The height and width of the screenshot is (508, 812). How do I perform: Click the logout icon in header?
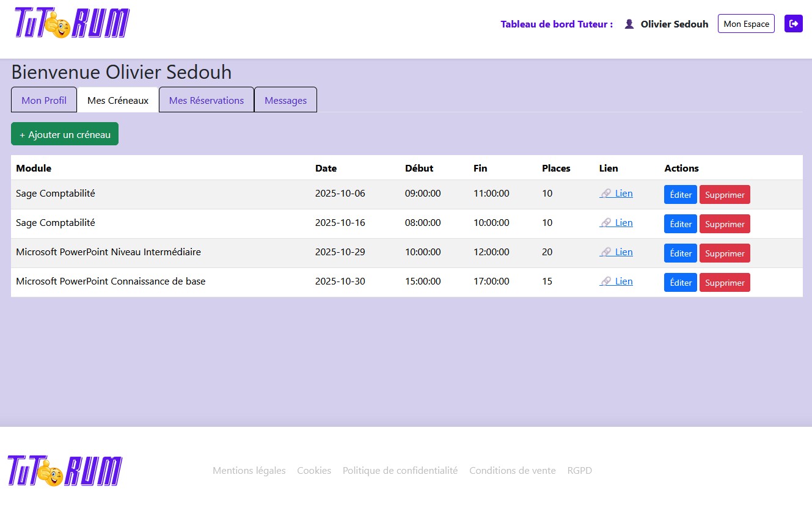pyautogui.click(x=793, y=24)
